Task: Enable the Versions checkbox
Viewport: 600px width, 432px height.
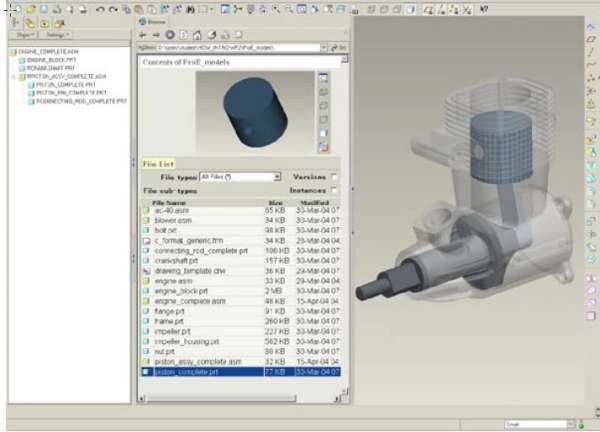Action: [334, 177]
